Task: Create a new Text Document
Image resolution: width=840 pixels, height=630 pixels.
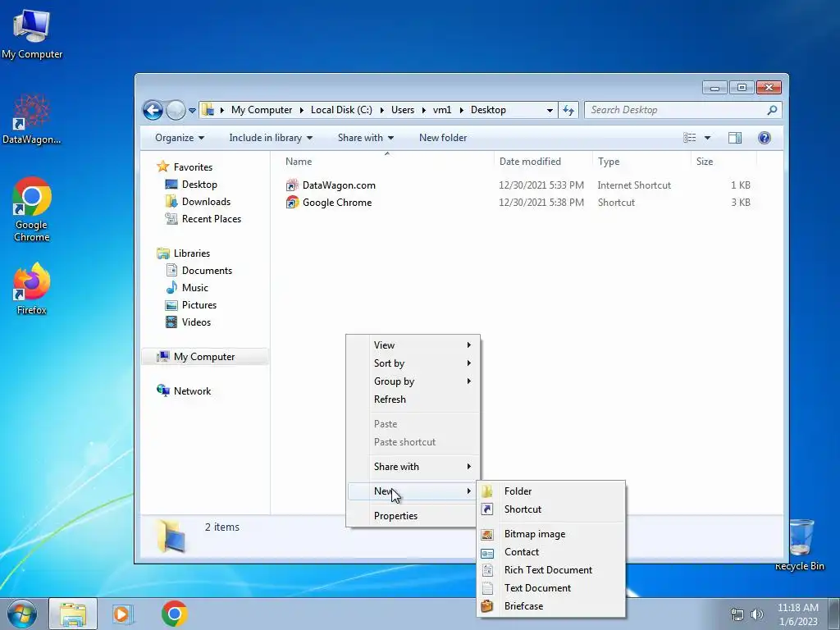Action: (x=550, y=588)
